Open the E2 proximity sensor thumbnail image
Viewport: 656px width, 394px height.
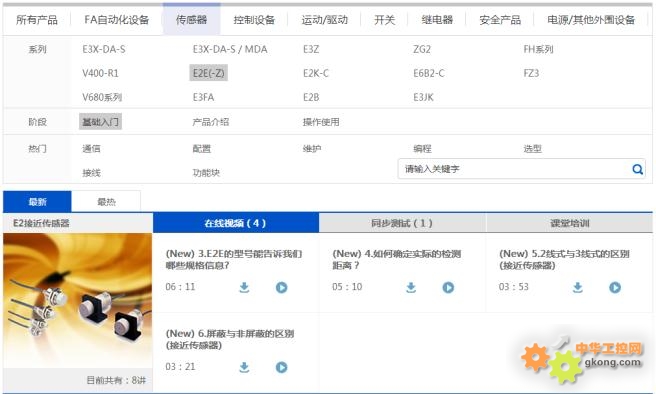(x=78, y=300)
